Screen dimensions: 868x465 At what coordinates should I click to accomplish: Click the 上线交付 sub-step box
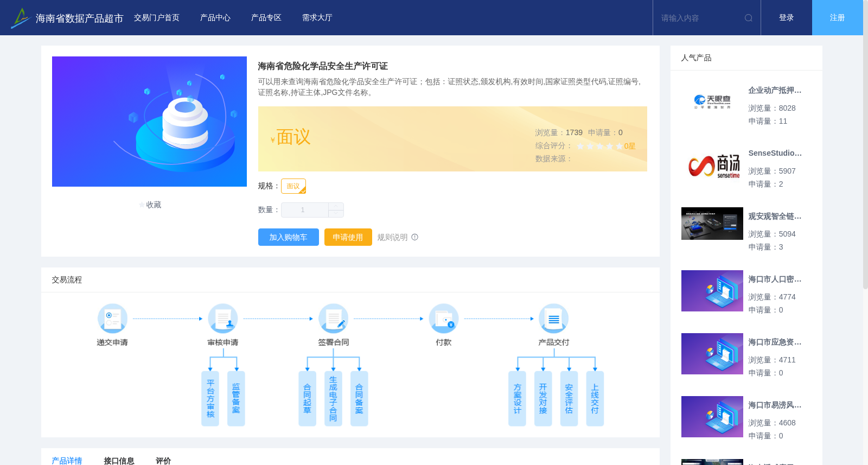click(x=595, y=399)
